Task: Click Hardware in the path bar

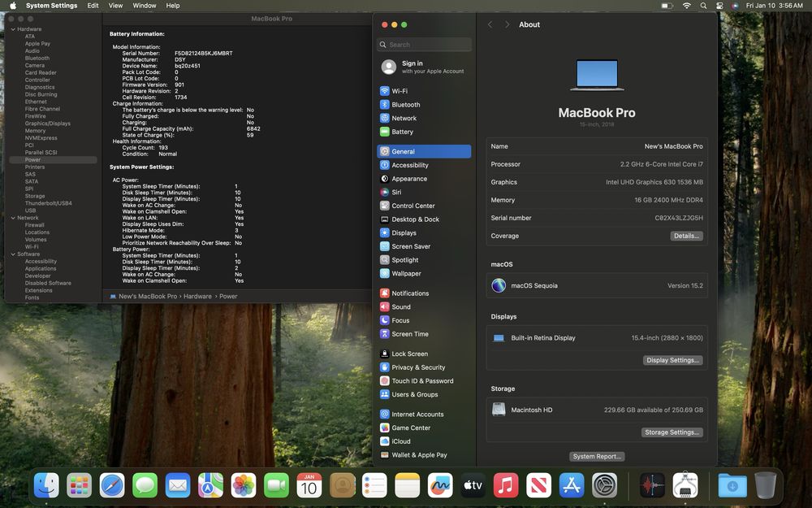Action: (x=197, y=297)
